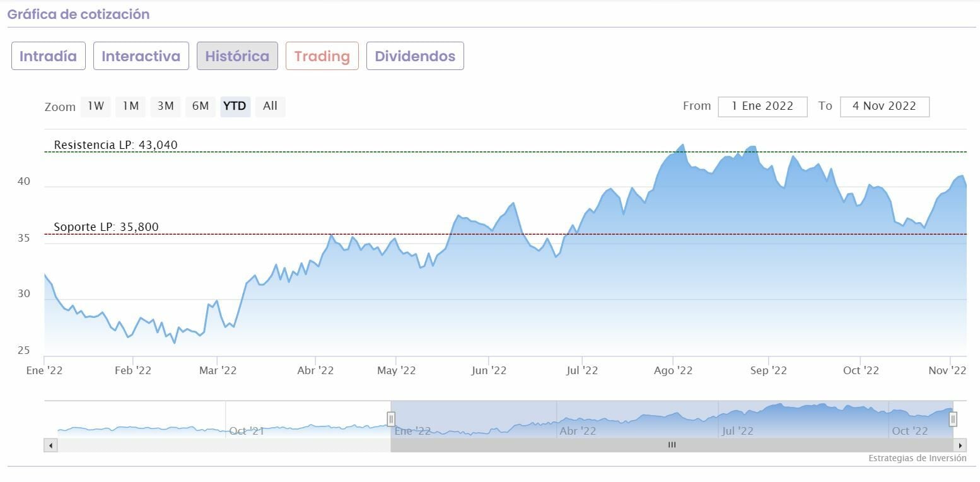The height and width of the screenshot is (482, 980).
Task: Select the Histórica tab
Action: pyautogui.click(x=237, y=56)
